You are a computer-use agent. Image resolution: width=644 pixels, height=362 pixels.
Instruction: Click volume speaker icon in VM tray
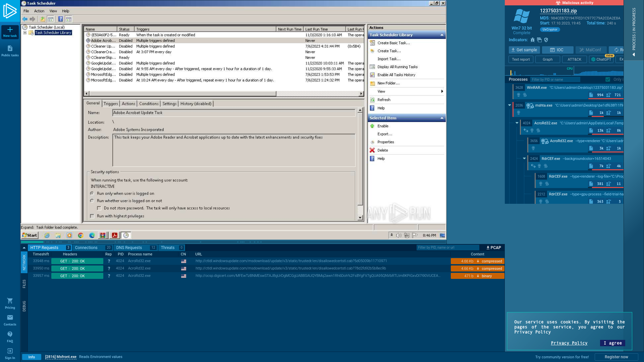399,235
